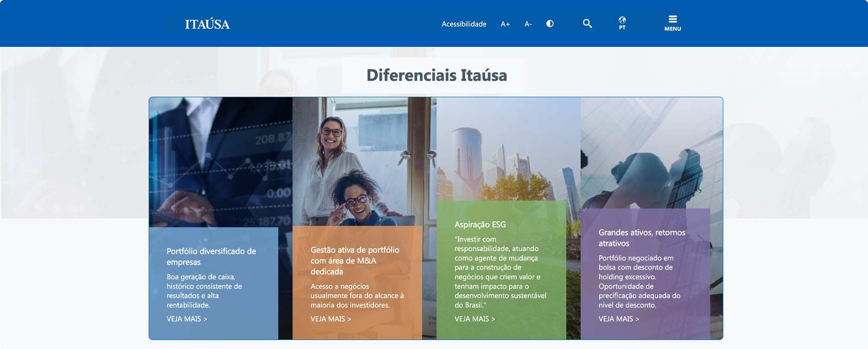The height and width of the screenshot is (349, 868).
Task: Click the skyscrapers and trees image
Action: coord(508,150)
